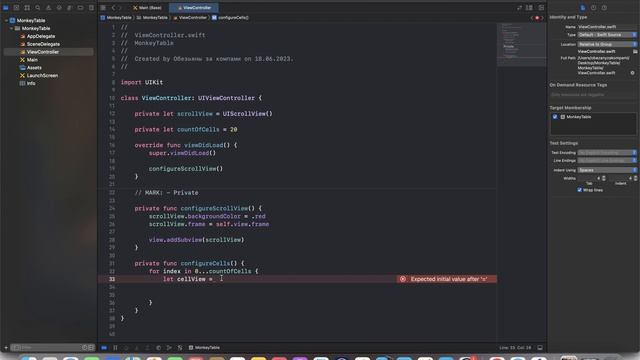
Task: Open the Breakpoint navigator
Action: pyautogui.click(x=80, y=8)
